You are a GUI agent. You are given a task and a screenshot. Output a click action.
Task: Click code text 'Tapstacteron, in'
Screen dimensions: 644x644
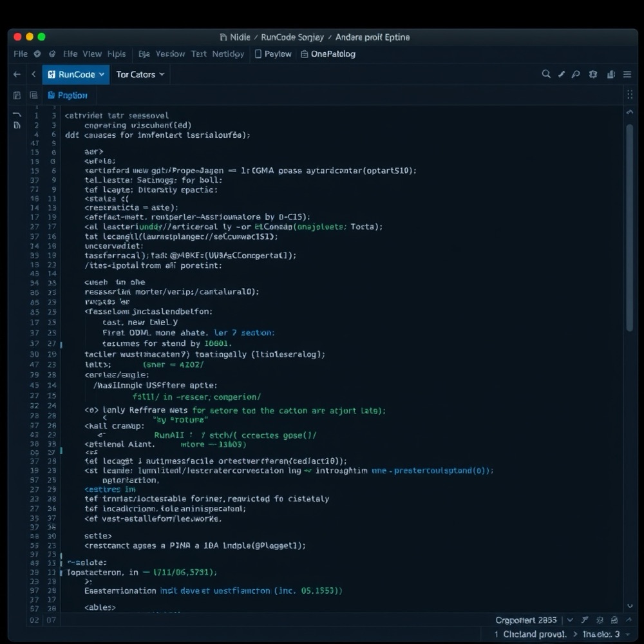click(x=102, y=572)
